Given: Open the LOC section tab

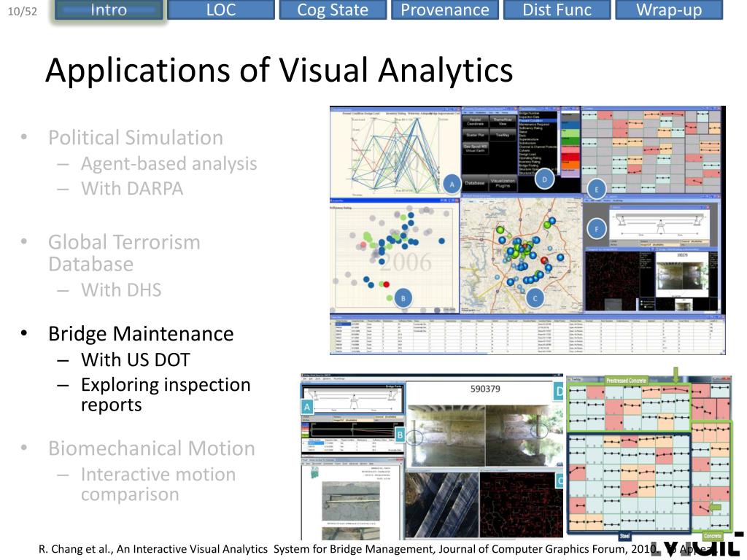Looking at the screenshot, I should (221, 10).
